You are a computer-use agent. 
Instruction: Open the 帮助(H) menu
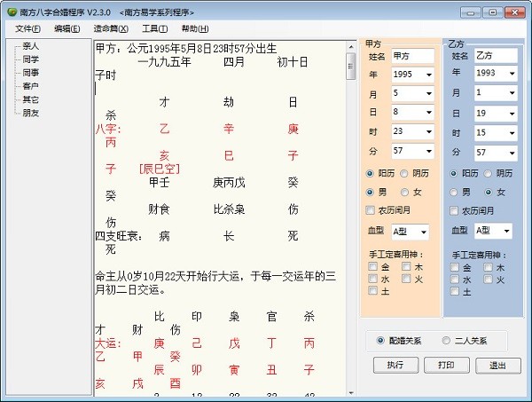[195, 29]
